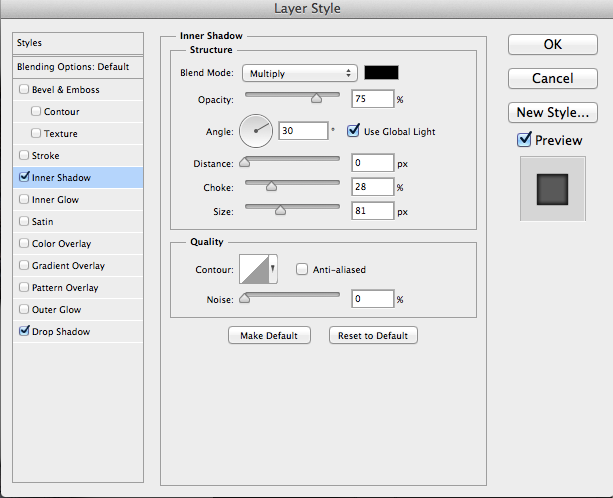Click the Size slider handle
The width and height of the screenshot is (613, 498).
point(280,210)
